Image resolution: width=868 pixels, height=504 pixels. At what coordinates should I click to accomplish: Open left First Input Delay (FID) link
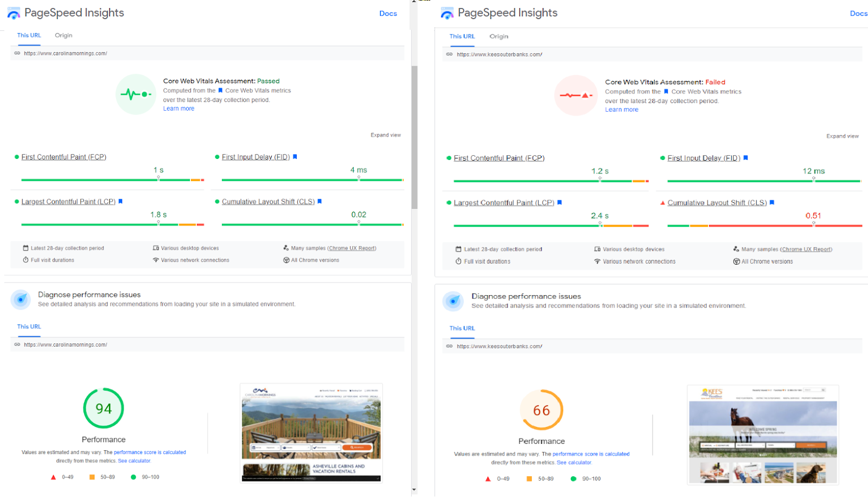point(256,157)
